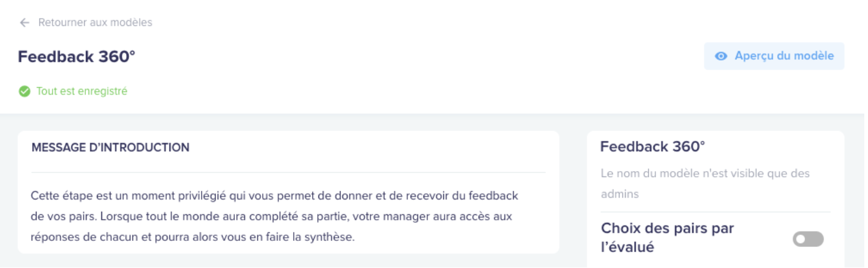Edit the 'Feedback 360°' model name in side panel
Image resolution: width=868 pixels, height=268 pixels.
coord(652,147)
